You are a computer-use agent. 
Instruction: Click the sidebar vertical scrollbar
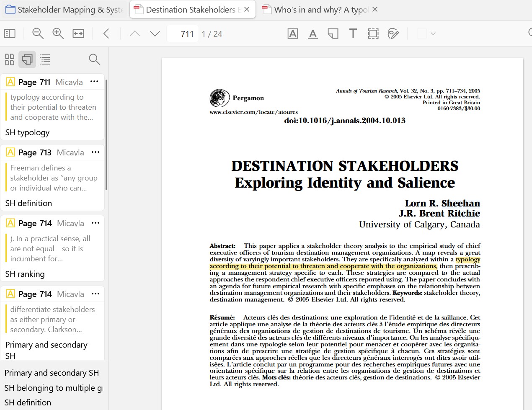(106, 134)
